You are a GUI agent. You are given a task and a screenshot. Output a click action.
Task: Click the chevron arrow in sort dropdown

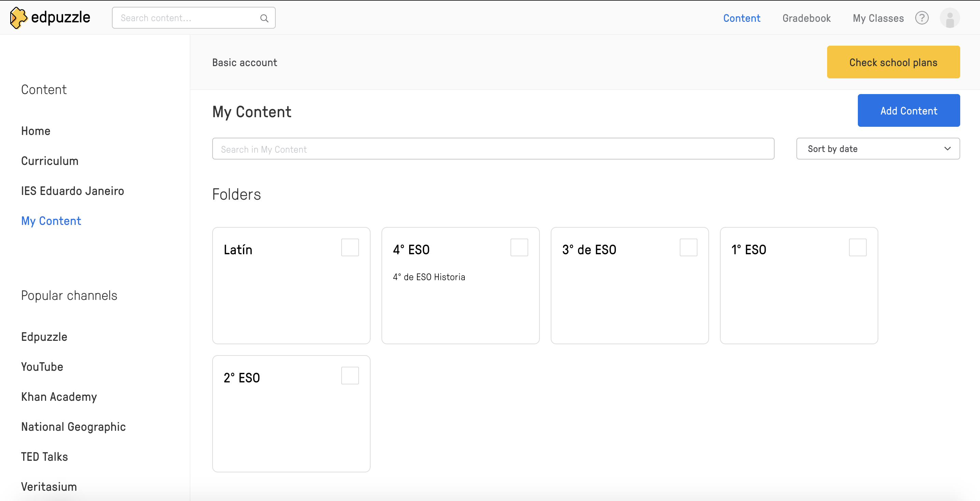click(x=947, y=149)
